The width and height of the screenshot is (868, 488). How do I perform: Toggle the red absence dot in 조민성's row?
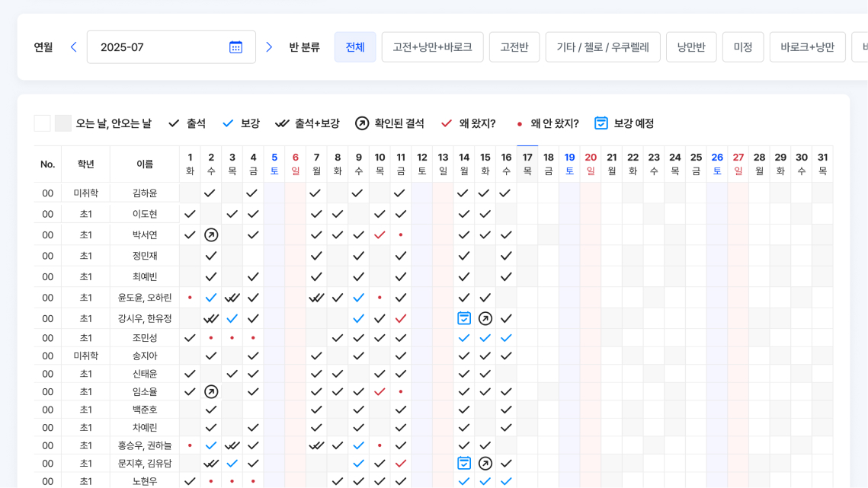click(211, 337)
